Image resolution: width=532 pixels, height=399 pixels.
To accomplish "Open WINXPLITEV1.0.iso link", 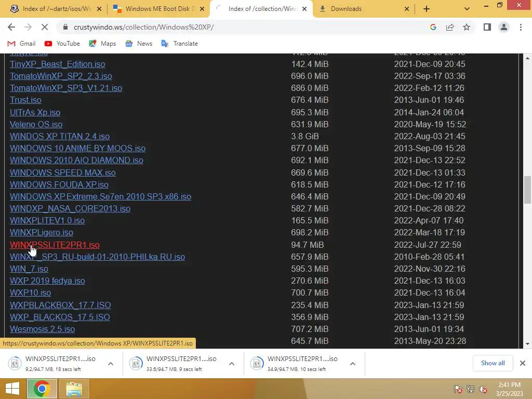I will click(47, 220).
